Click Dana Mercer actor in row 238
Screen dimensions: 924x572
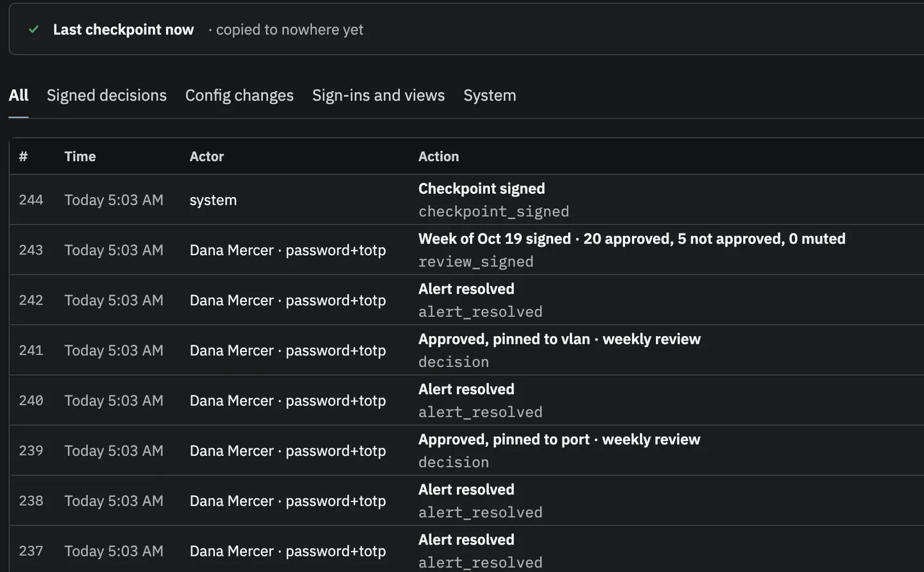click(x=287, y=501)
